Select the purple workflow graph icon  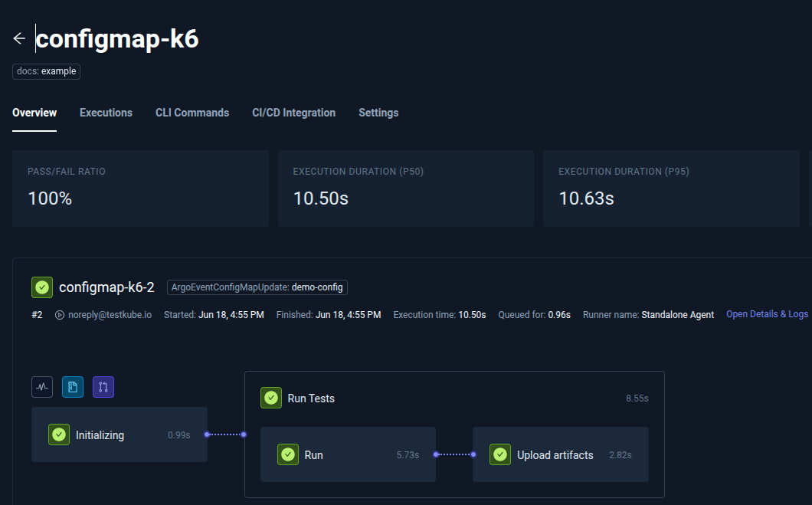(x=103, y=387)
